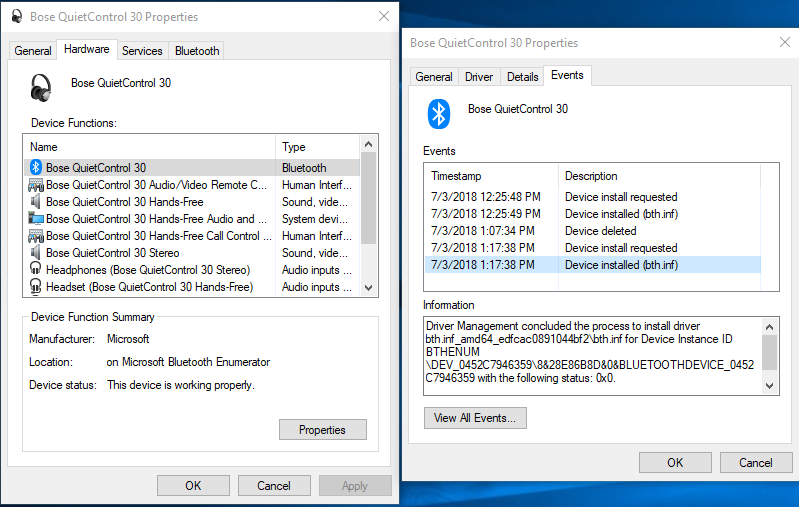Click the large headphones device icon in Hardware tab
The height and width of the screenshot is (507, 799).
(x=41, y=88)
